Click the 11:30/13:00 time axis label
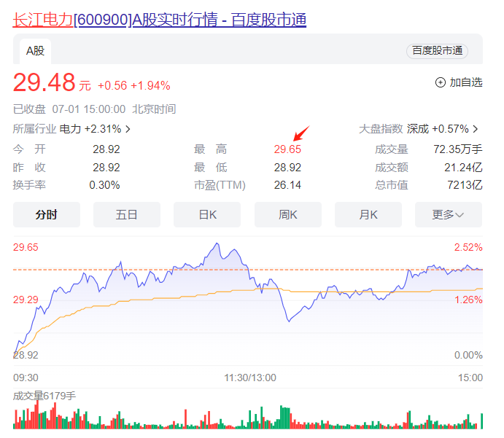This screenshot has width=504, height=438. coord(250,378)
